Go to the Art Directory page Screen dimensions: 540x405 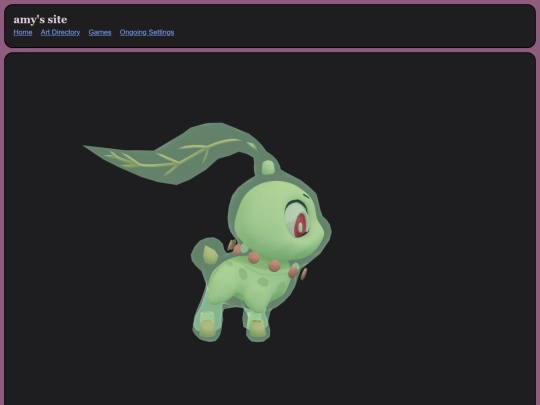coord(60,32)
